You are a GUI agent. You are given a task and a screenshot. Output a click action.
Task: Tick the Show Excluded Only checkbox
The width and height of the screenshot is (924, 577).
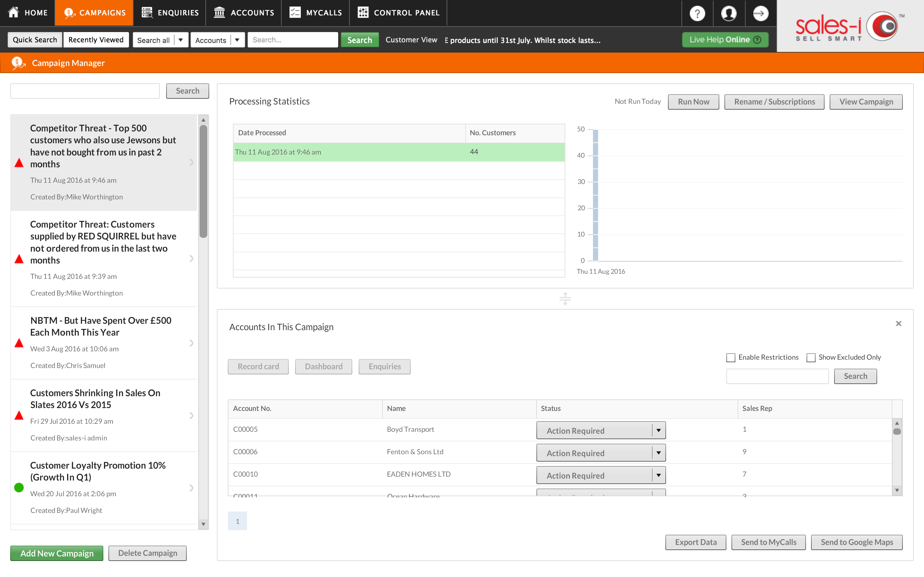coord(811,357)
